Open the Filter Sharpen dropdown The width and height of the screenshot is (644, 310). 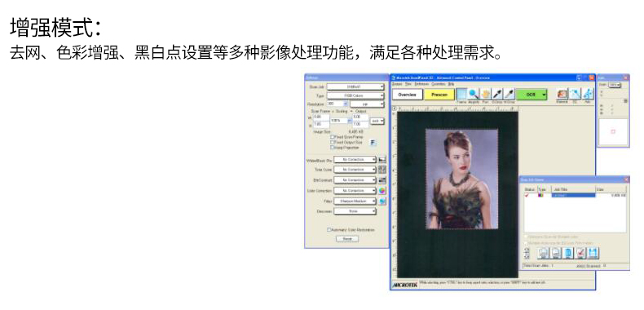point(355,201)
